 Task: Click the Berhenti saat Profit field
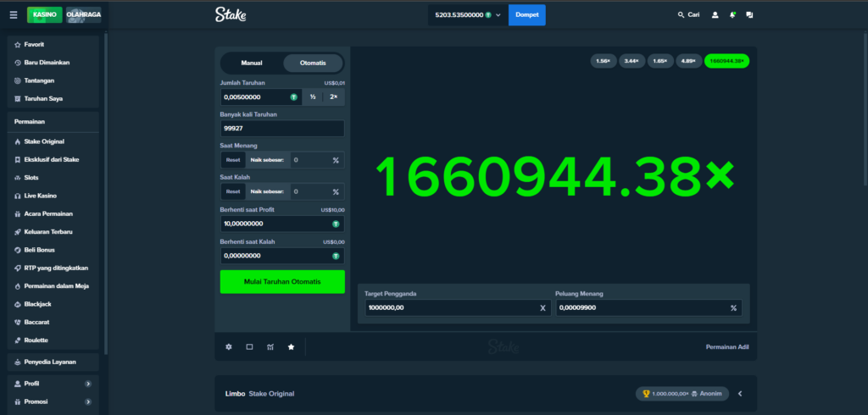click(x=282, y=224)
